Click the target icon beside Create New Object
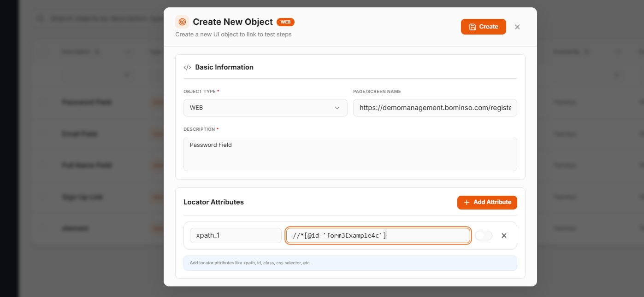The width and height of the screenshot is (644, 297). click(182, 22)
